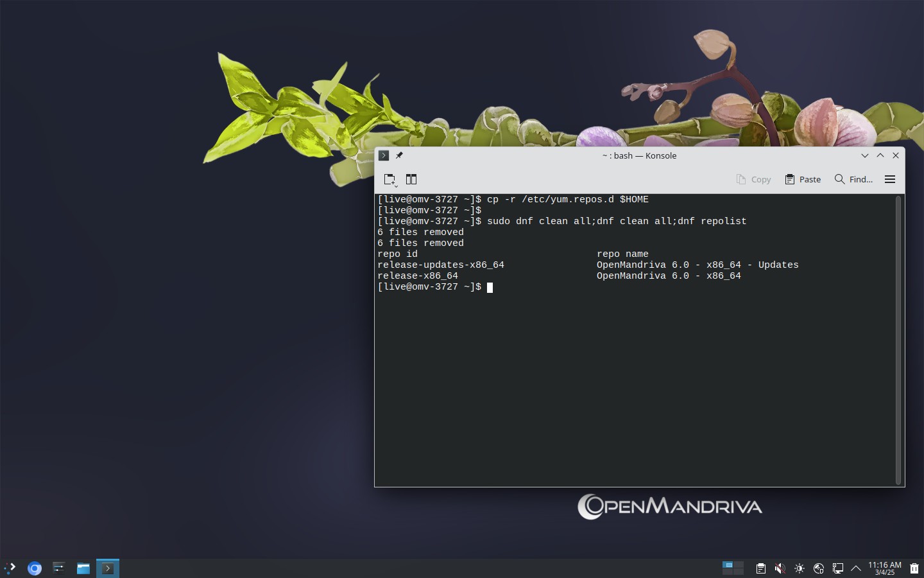Open the application launcher in taskbar
Viewport: 924px width, 578px height.
[10, 568]
